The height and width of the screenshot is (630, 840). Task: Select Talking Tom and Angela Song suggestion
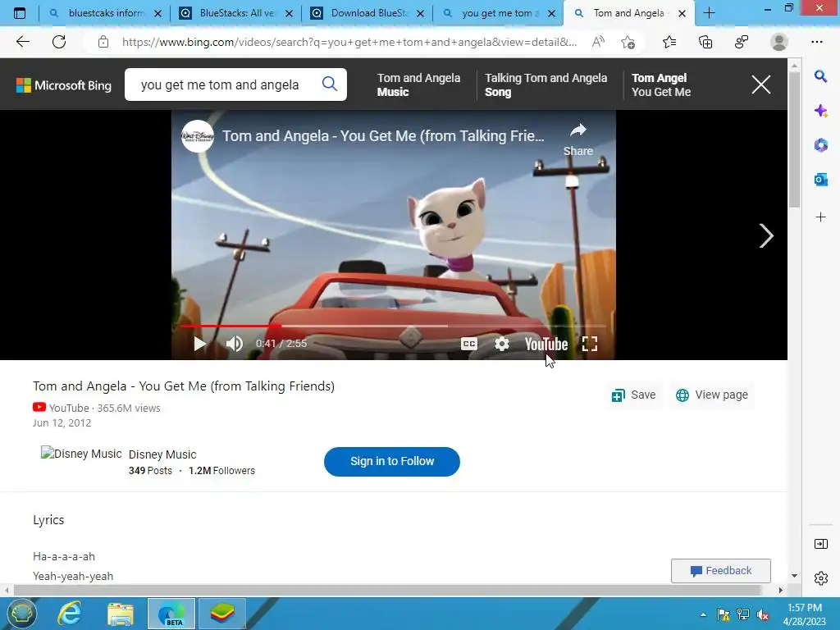pos(546,84)
